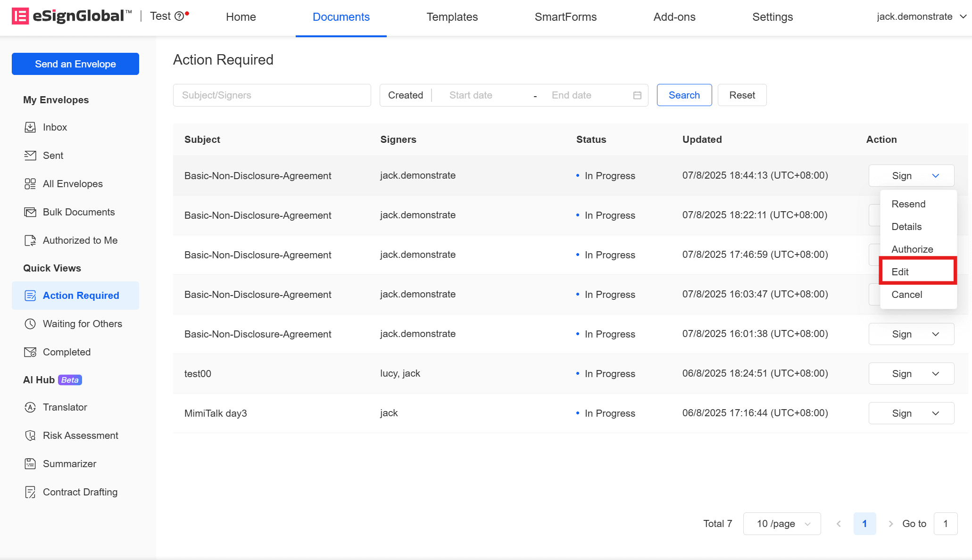
Task: Click the Waiting for Others clock icon
Action: pos(30,324)
